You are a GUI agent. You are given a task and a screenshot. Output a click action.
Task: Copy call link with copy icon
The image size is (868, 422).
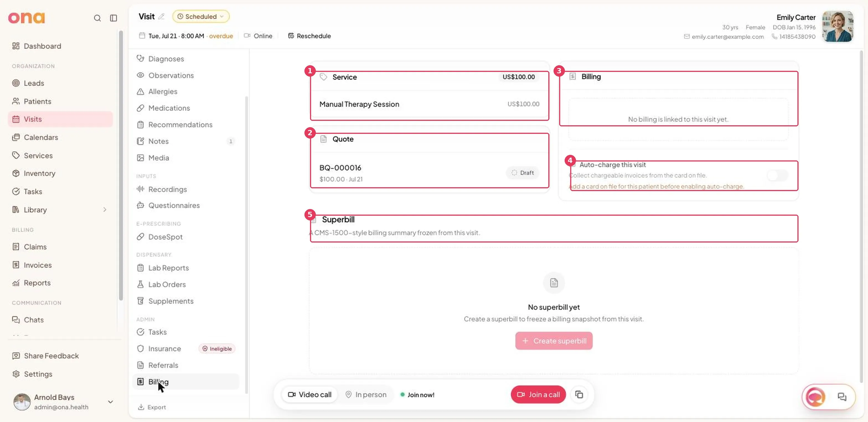[x=579, y=394]
